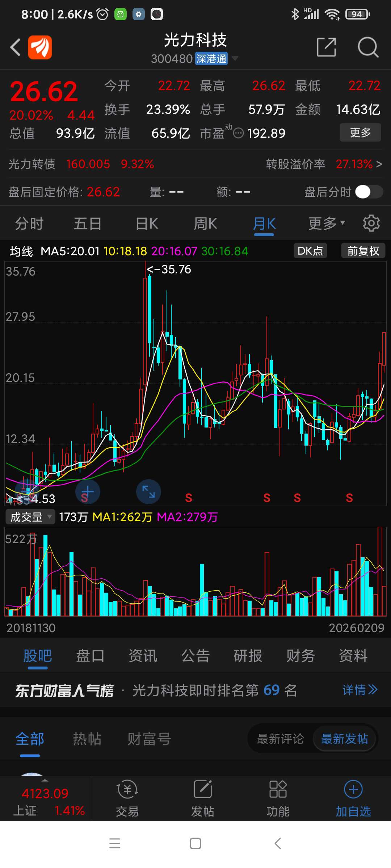The height and width of the screenshot is (868, 391).
Task: Tap the alarm clock status icon
Action: click(102, 14)
